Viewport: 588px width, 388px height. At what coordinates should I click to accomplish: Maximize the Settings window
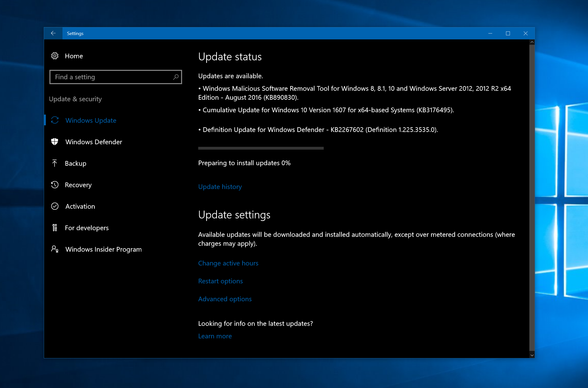pos(508,33)
